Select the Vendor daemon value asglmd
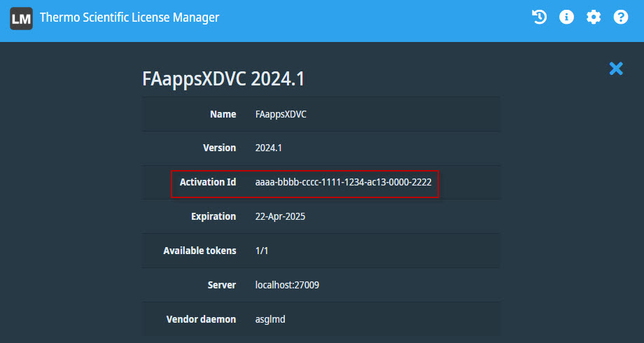 click(x=270, y=319)
